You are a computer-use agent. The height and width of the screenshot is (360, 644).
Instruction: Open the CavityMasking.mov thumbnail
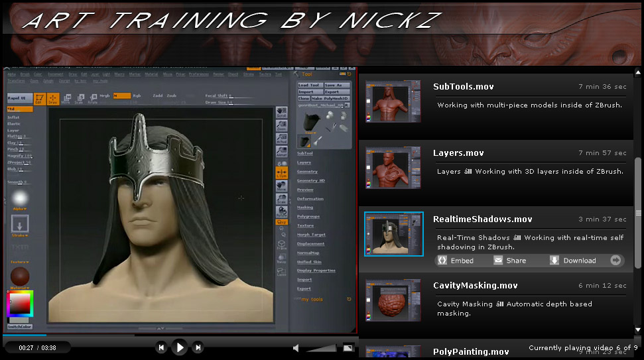393,300
